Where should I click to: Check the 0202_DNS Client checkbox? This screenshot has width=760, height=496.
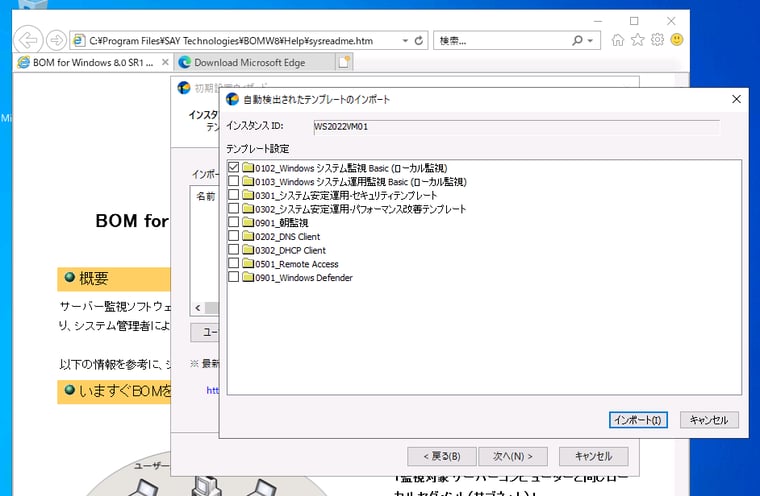tap(233, 236)
